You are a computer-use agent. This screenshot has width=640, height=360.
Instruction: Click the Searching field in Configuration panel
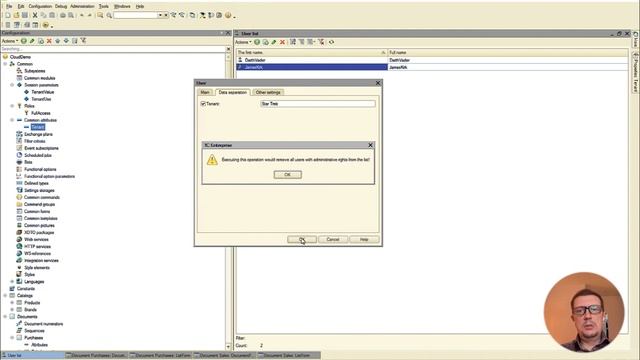[x=113, y=49]
